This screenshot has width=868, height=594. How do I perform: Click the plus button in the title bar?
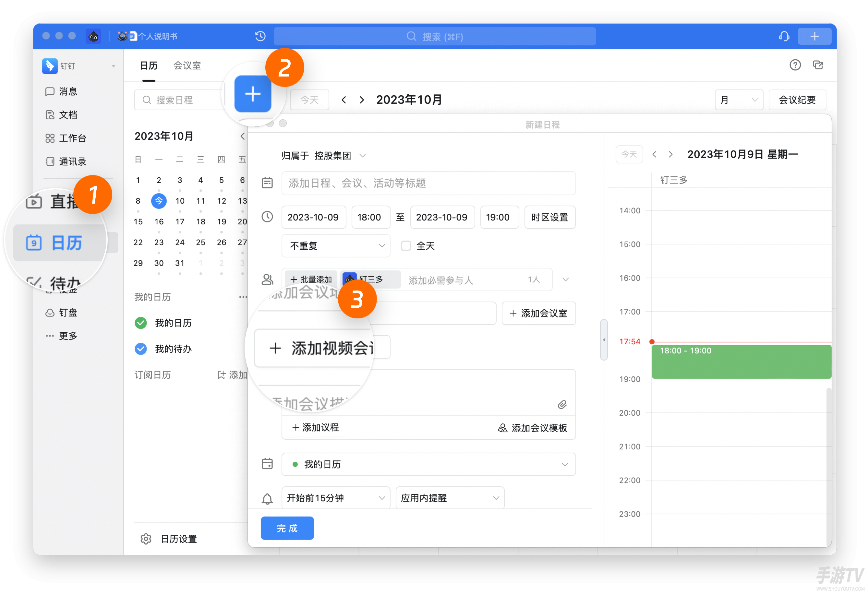[814, 36]
